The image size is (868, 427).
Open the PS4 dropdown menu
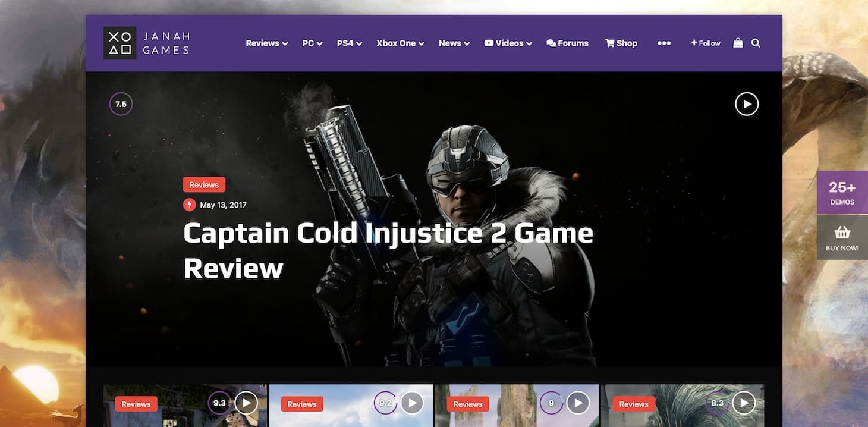[348, 43]
